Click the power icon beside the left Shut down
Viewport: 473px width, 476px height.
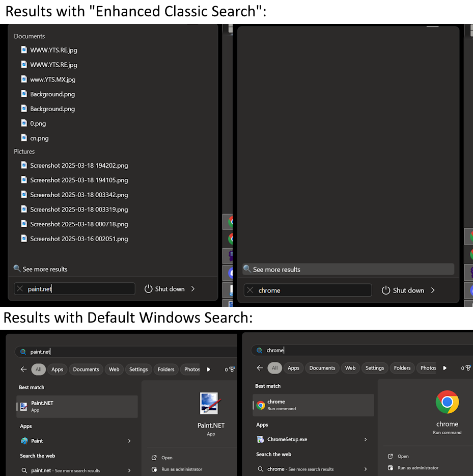tap(148, 288)
